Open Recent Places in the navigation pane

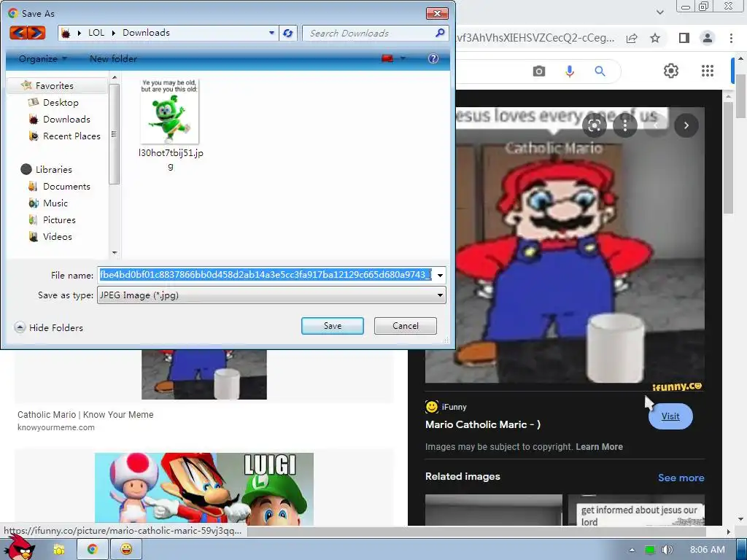[x=71, y=136]
